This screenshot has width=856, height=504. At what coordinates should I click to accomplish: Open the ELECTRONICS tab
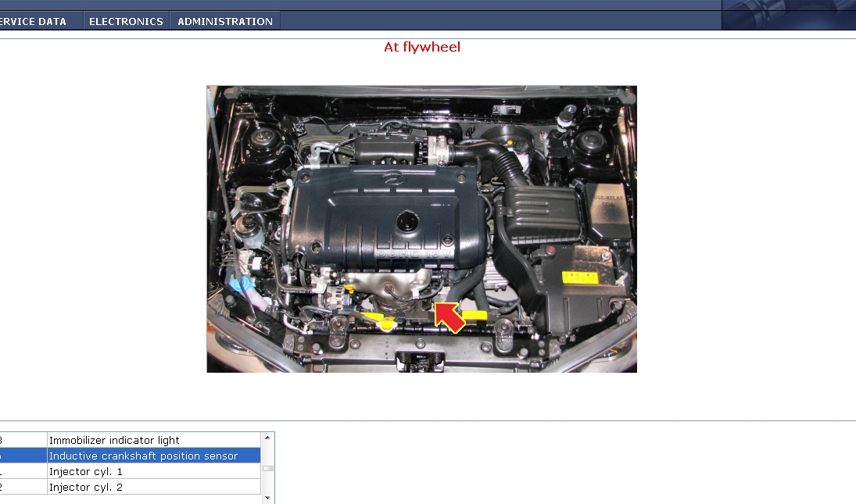(x=126, y=21)
